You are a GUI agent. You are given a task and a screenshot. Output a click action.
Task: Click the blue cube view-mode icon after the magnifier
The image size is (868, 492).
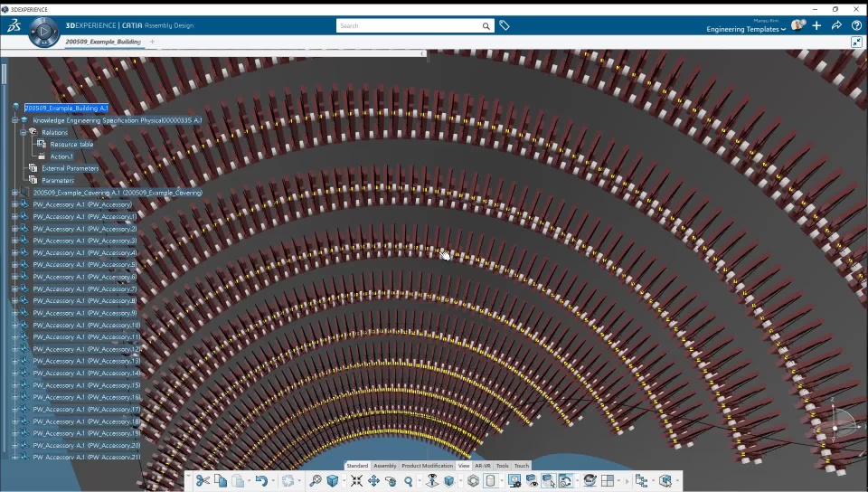tap(332, 481)
